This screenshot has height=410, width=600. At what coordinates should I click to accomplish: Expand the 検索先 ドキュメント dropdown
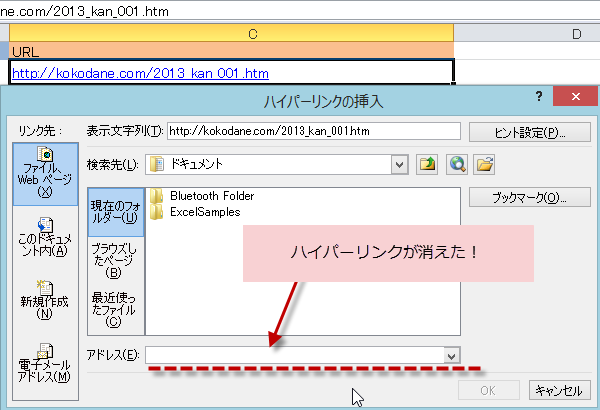(x=399, y=165)
